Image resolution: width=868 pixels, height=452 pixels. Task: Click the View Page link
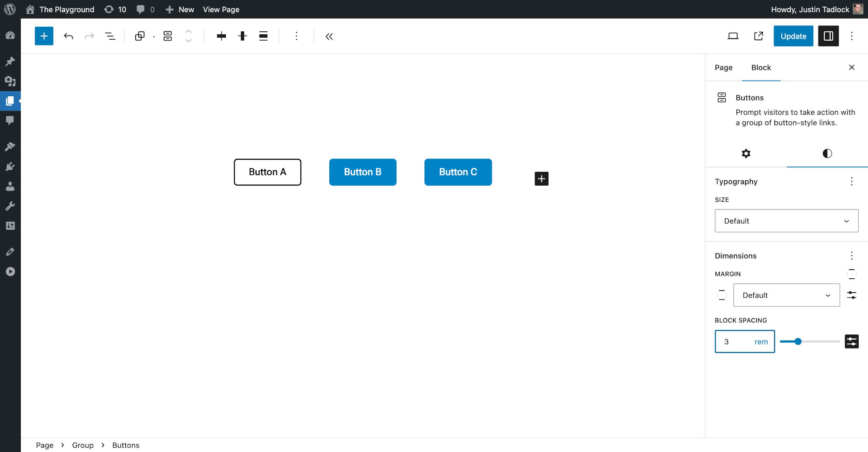click(x=221, y=9)
